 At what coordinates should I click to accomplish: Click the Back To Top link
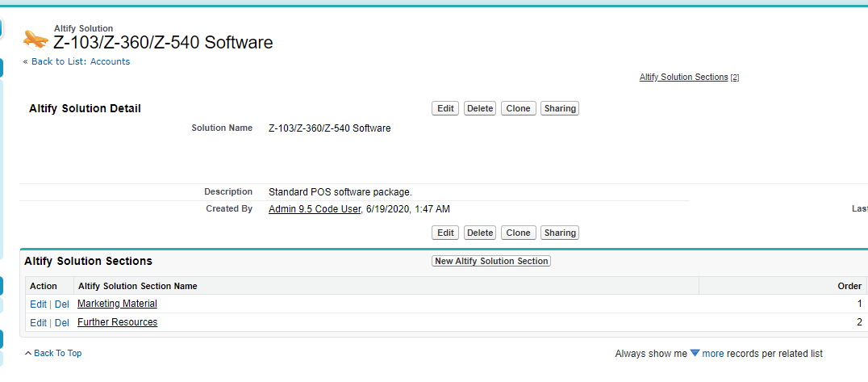point(57,353)
